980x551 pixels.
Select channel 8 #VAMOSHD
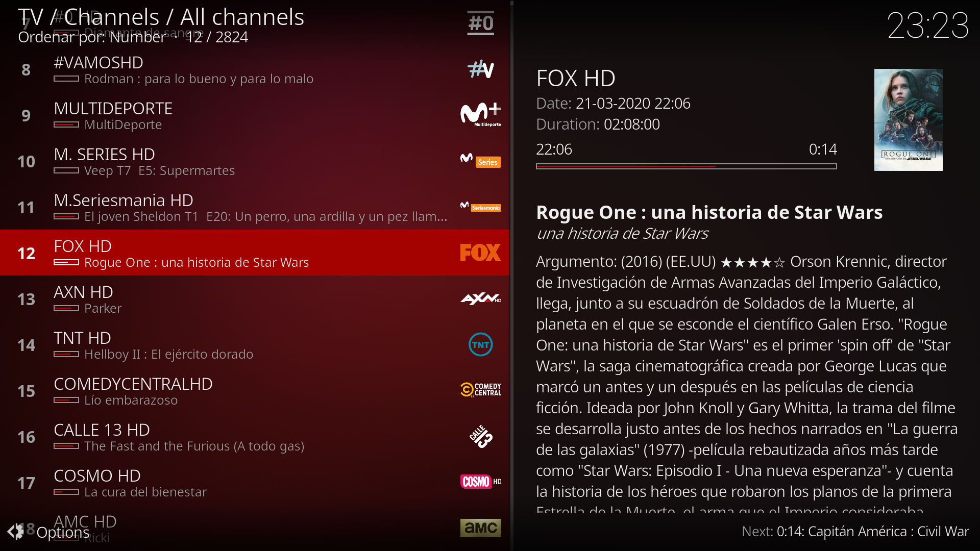click(255, 69)
